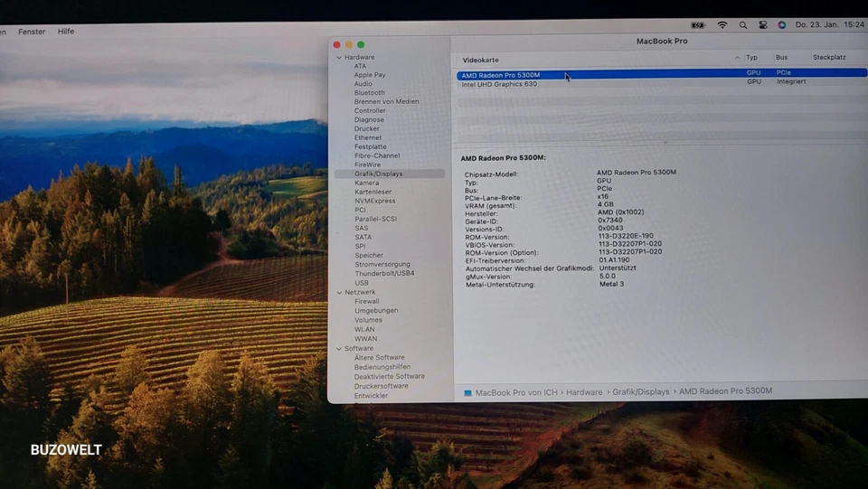The width and height of the screenshot is (868, 489).
Task: Select NVMExpress in the sidebar
Action: click(x=374, y=201)
